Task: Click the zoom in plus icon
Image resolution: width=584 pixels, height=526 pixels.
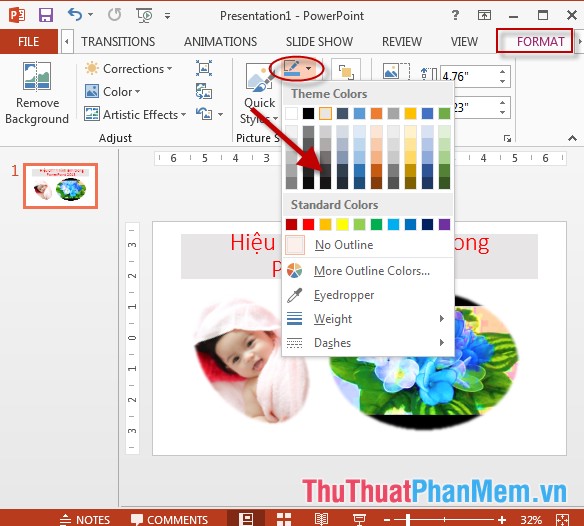Action: pyautogui.click(x=502, y=520)
